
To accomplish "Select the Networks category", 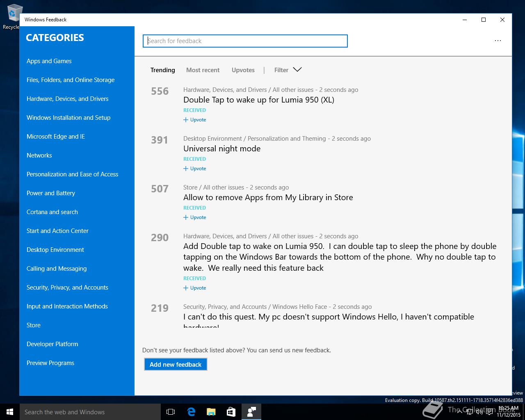I will pyautogui.click(x=39, y=155).
